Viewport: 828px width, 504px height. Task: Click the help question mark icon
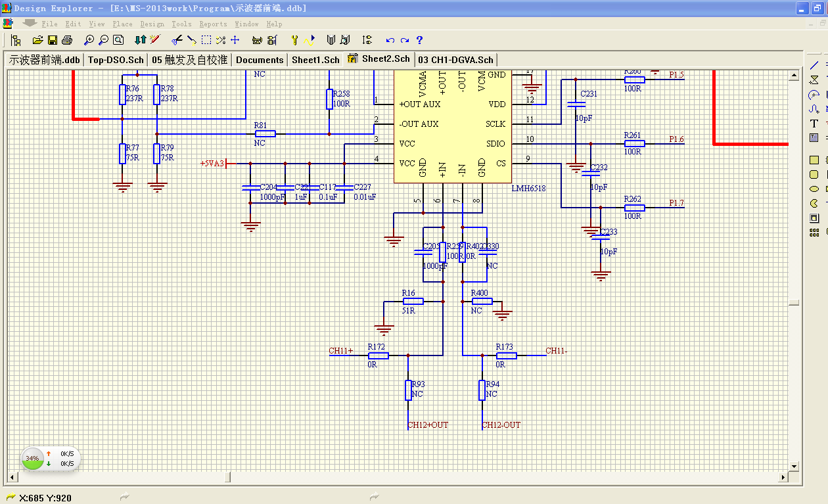(419, 40)
